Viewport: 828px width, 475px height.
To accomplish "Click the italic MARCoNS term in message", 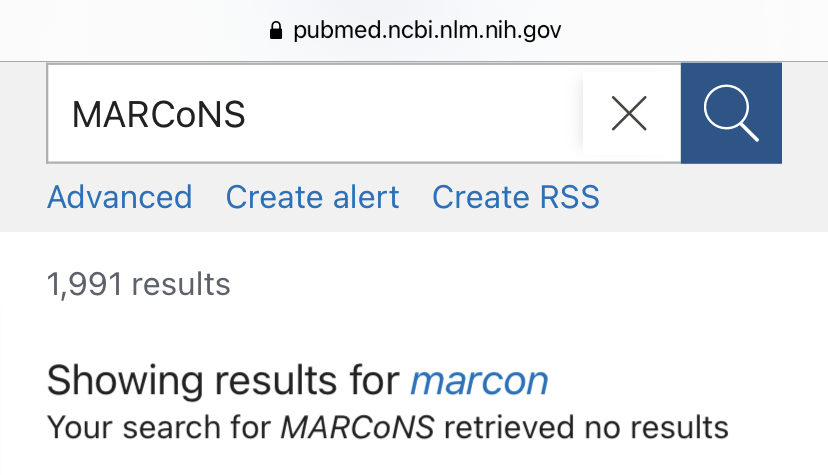I will click(x=357, y=427).
